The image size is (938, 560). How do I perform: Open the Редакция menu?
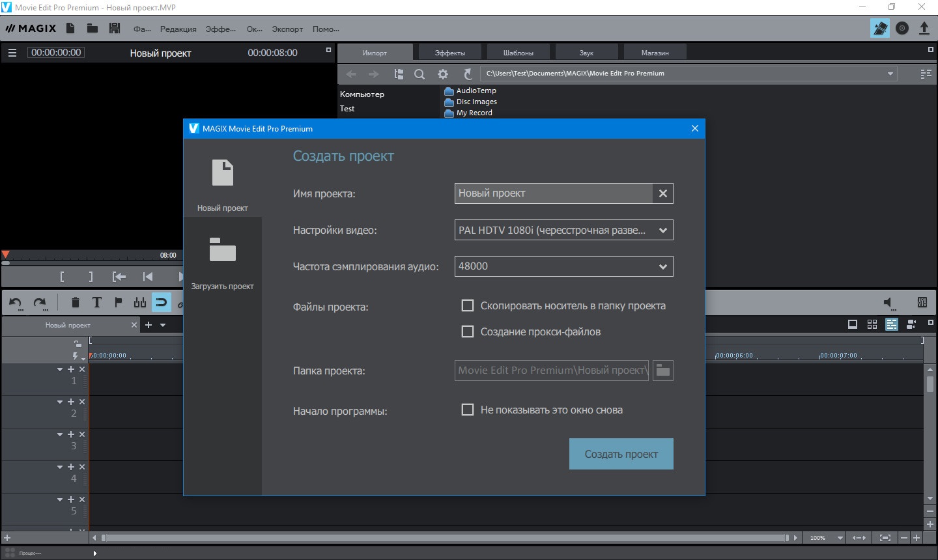(x=178, y=29)
